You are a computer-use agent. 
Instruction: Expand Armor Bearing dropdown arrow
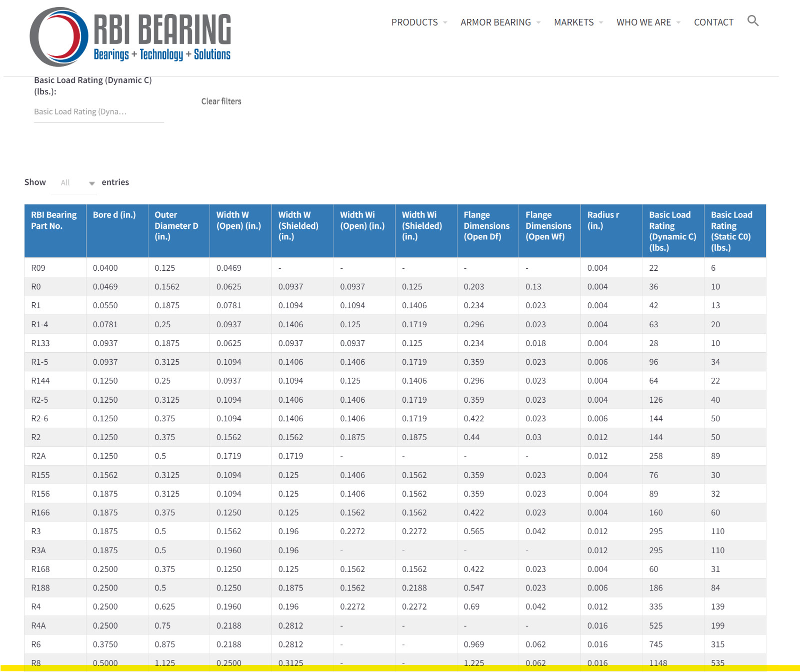click(x=538, y=22)
